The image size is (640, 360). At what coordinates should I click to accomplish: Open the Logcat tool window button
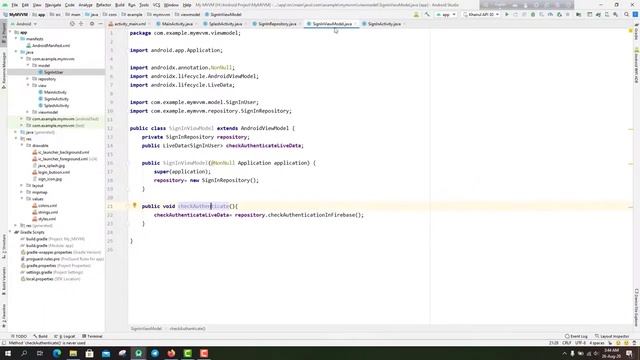[64, 336]
